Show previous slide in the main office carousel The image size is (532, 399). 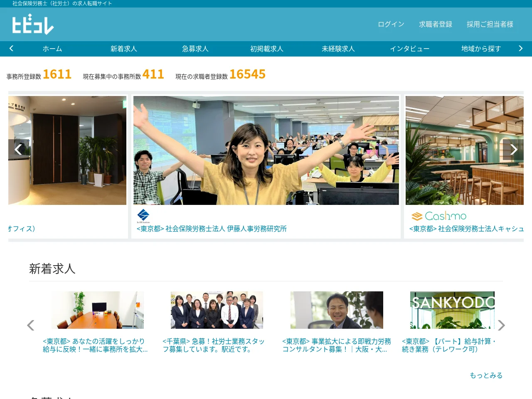(18, 149)
